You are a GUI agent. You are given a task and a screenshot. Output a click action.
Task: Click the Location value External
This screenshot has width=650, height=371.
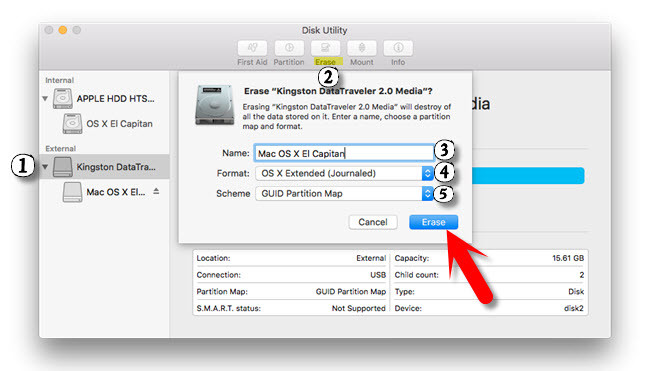pos(371,258)
